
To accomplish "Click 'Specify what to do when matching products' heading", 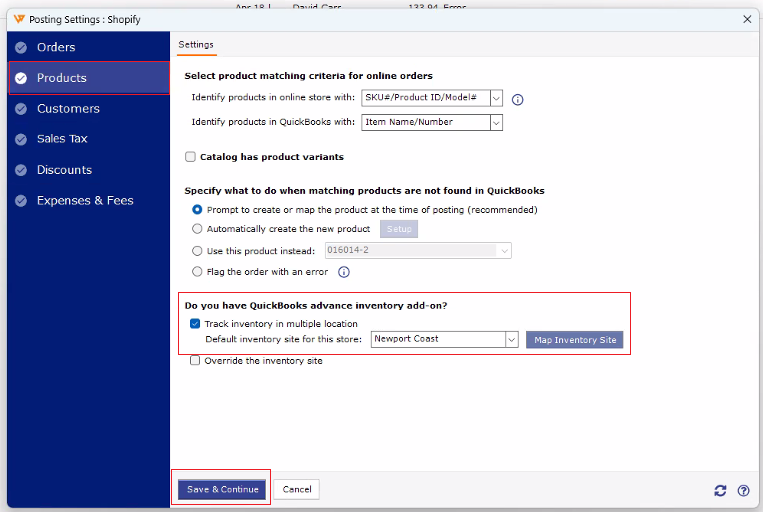I will pyautogui.click(x=364, y=191).
